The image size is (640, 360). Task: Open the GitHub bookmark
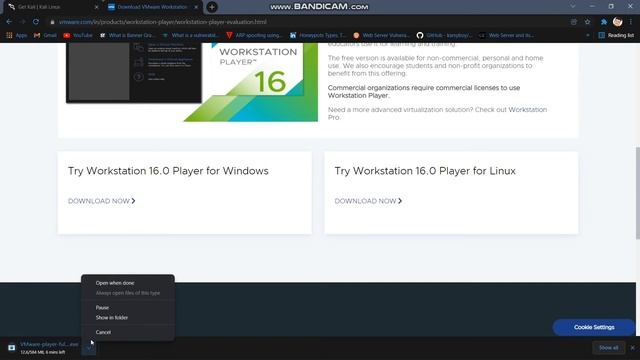444,36
